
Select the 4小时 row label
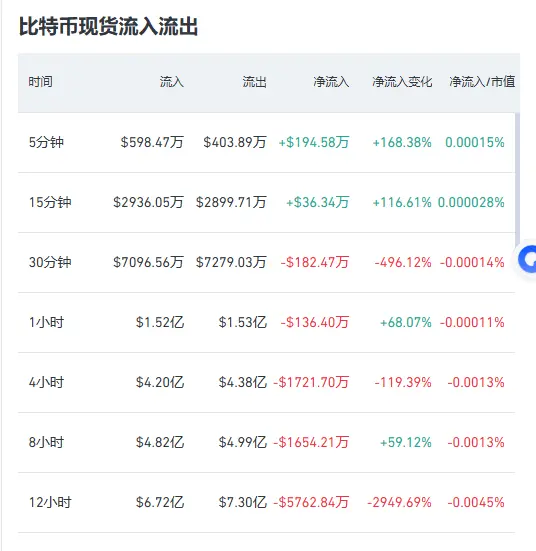coord(46,382)
